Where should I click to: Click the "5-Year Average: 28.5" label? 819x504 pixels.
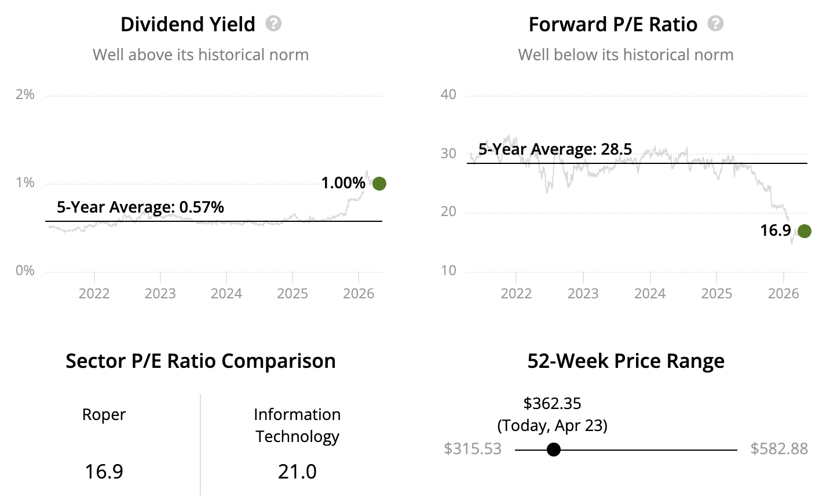click(555, 149)
